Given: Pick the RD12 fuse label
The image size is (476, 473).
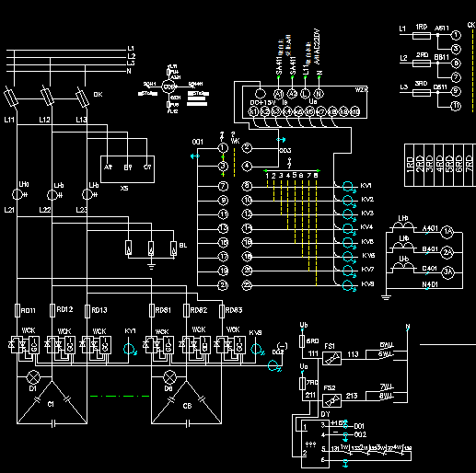Looking at the screenshot, I should pos(64,309).
